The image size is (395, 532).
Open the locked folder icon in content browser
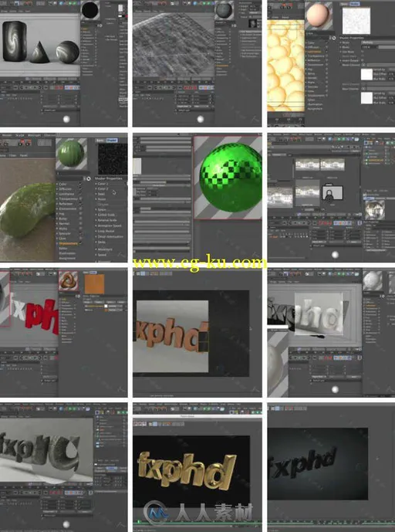click(x=333, y=193)
